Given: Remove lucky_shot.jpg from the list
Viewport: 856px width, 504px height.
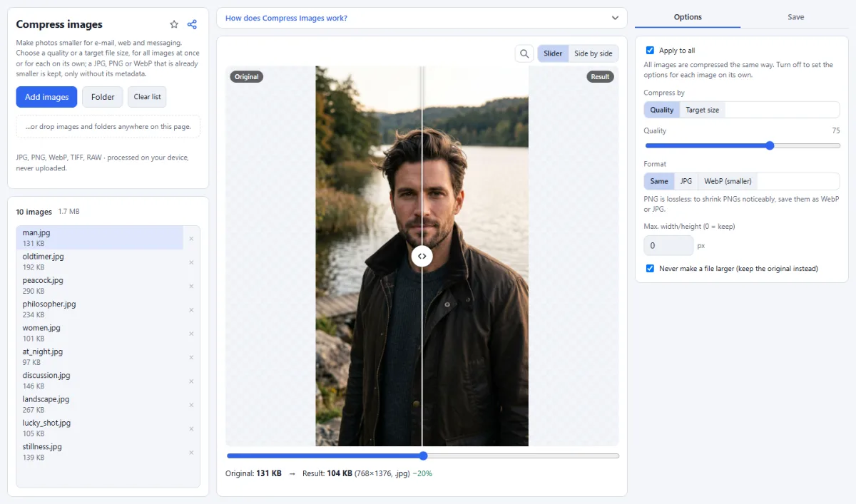Looking at the screenshot, I should point(191,428).
